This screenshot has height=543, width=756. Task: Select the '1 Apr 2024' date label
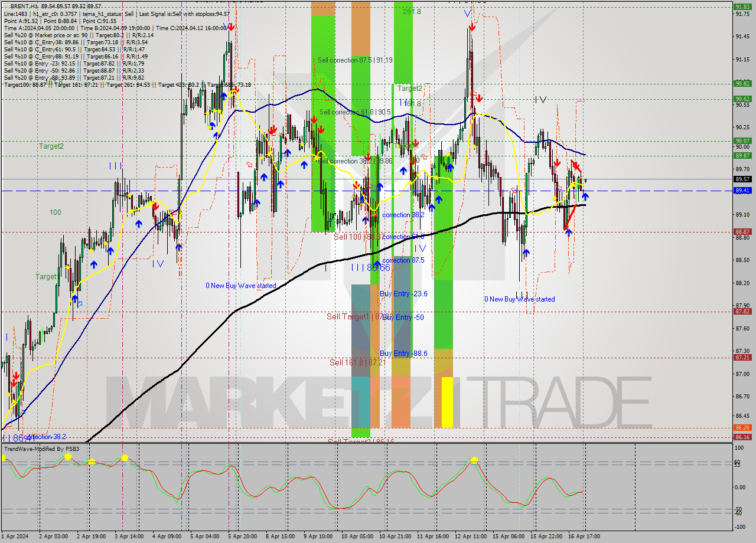(16, 537)
